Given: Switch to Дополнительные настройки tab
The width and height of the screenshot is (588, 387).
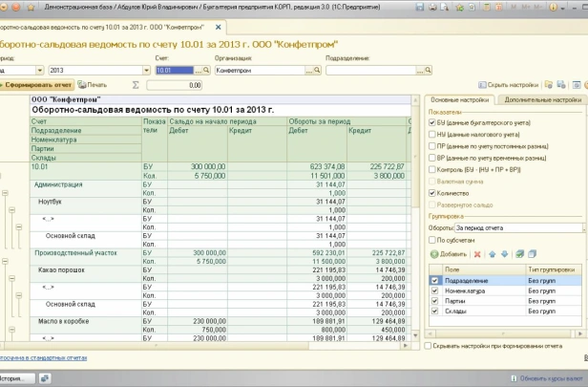Looking at the screenshot, I should (x=542, y=99).
